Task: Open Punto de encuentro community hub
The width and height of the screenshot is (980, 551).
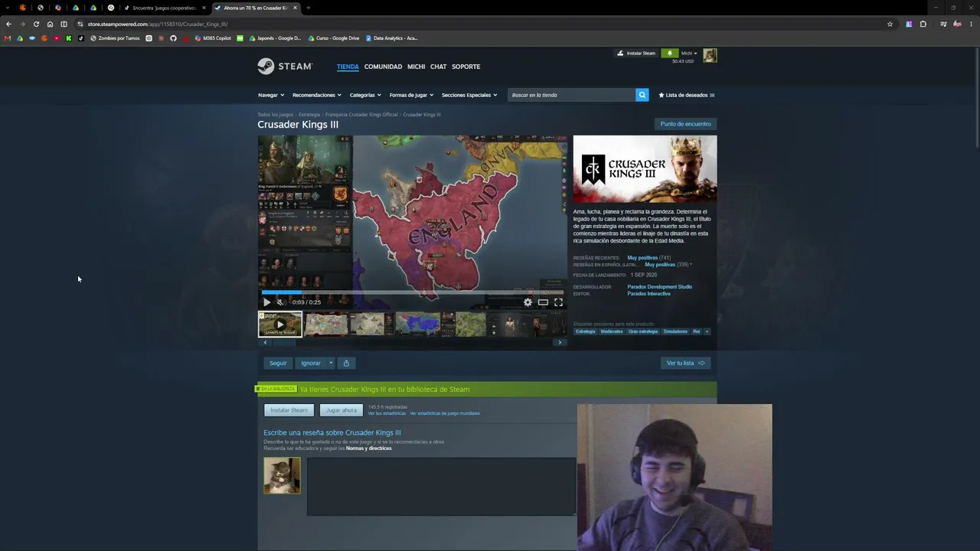Action: [x=685, y=124]
